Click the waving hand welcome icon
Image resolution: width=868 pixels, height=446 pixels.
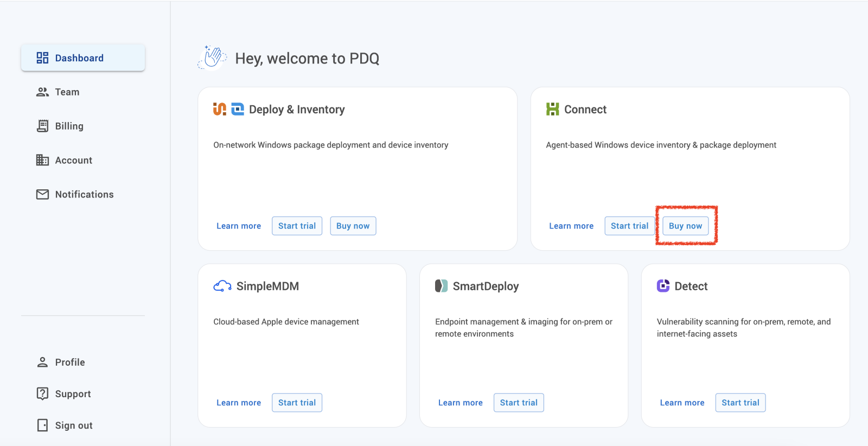pos(212,58)
